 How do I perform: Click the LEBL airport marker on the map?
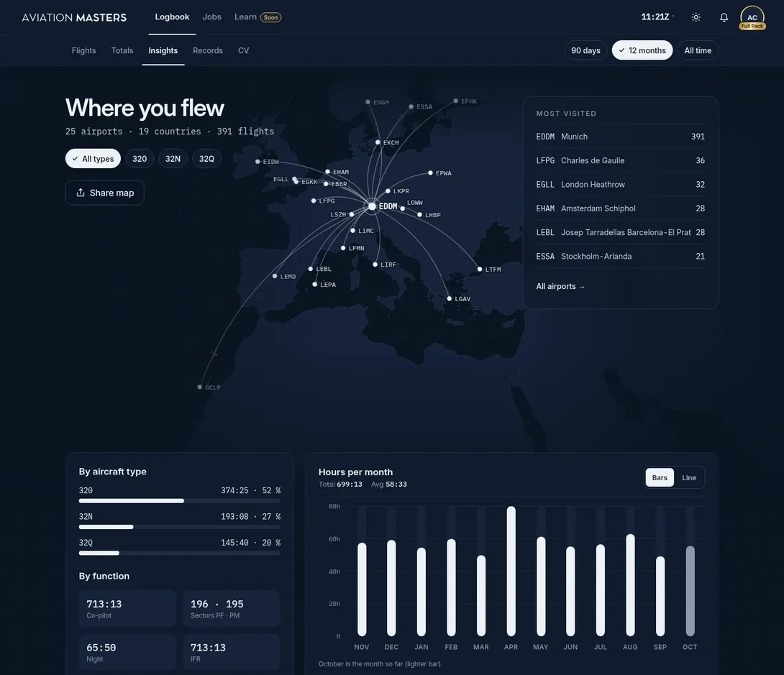311,269
